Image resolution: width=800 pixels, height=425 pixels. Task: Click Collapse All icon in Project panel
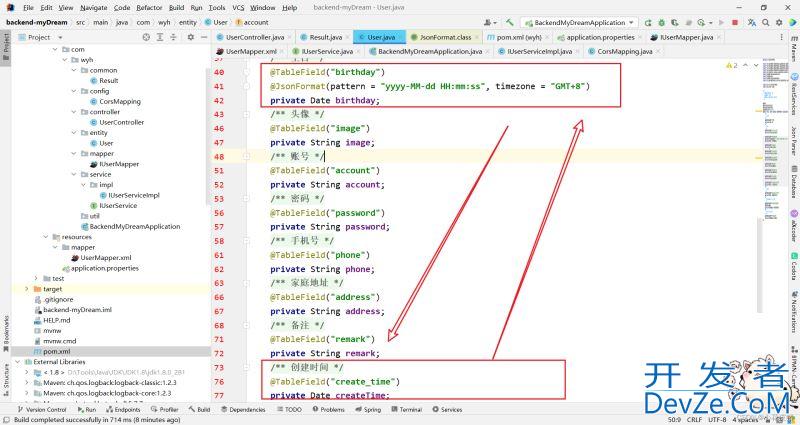click(x=173, y=37)
